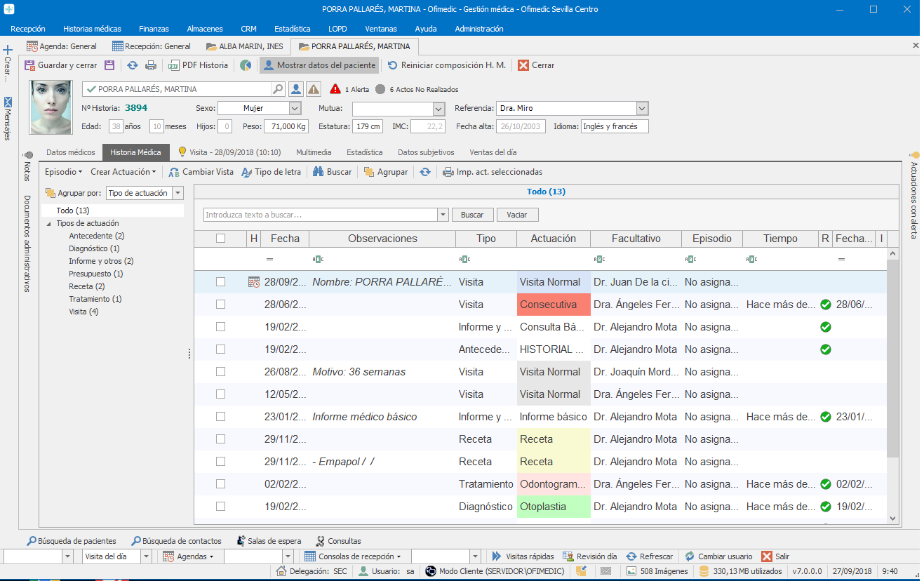The image size is (924, 581).
Task: Check the box for the Consecutiva visit row
Action: 220,305
